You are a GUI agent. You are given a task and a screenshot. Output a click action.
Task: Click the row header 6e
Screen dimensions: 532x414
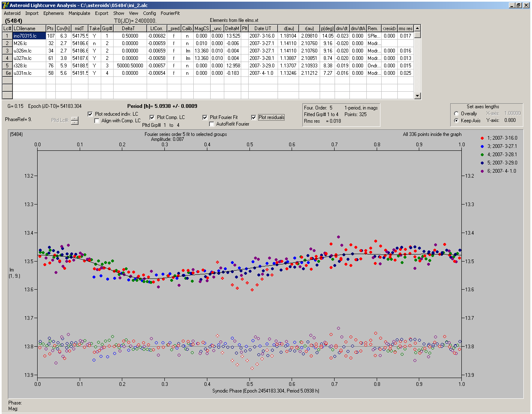(7, 73)
